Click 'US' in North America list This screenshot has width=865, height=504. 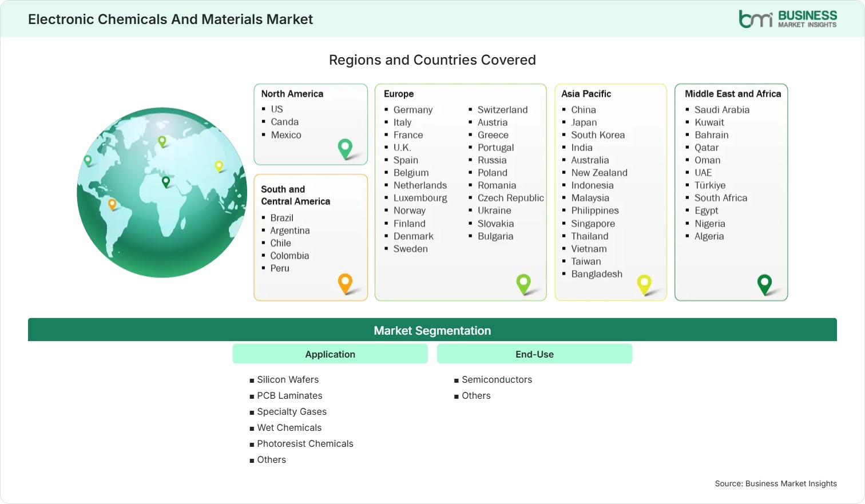(x=277, y=109)
